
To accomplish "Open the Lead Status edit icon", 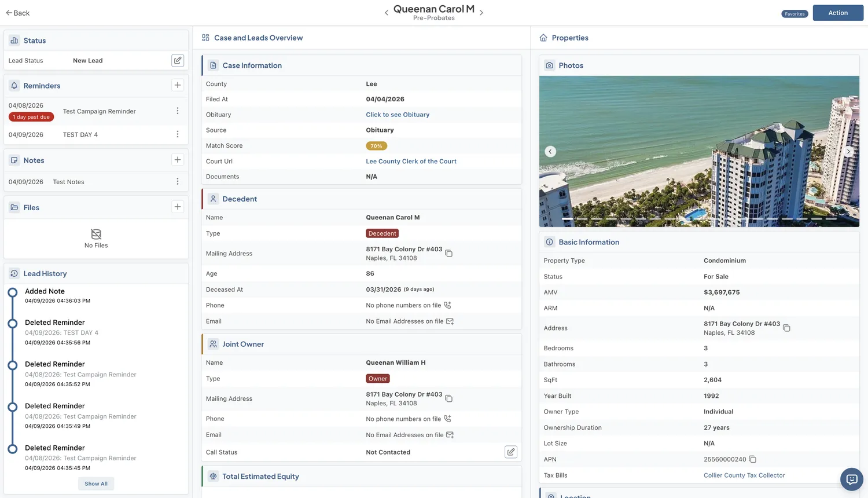I will tap(178, 60).
